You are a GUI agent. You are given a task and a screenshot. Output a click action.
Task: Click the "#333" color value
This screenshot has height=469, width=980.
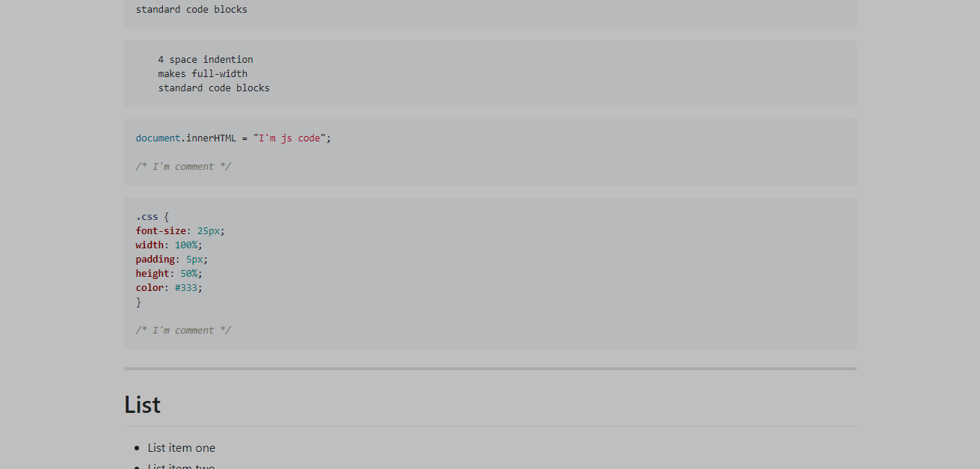click(185, 288)
